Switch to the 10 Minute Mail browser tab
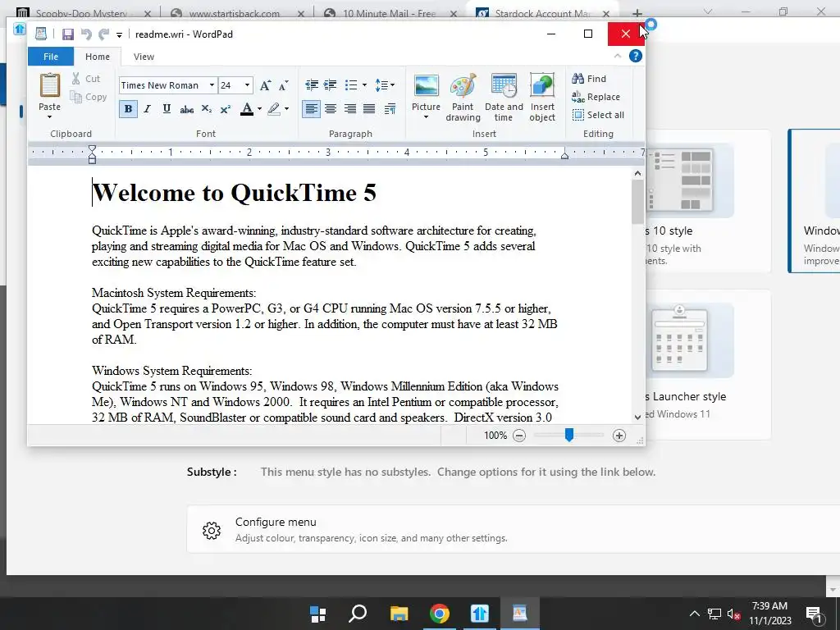 [x=390, y=13]
